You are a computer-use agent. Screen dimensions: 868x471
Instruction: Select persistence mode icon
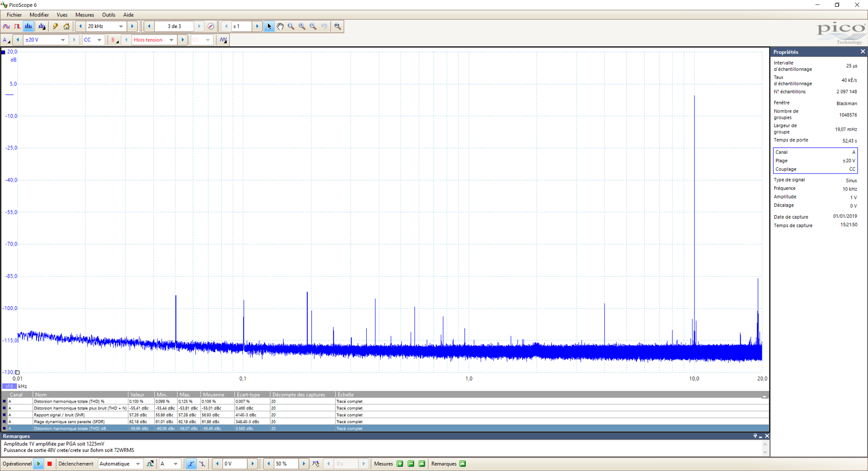17,26
